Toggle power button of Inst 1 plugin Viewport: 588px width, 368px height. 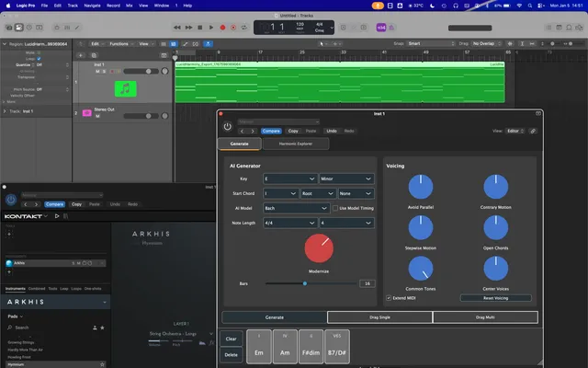pos(227,127)
